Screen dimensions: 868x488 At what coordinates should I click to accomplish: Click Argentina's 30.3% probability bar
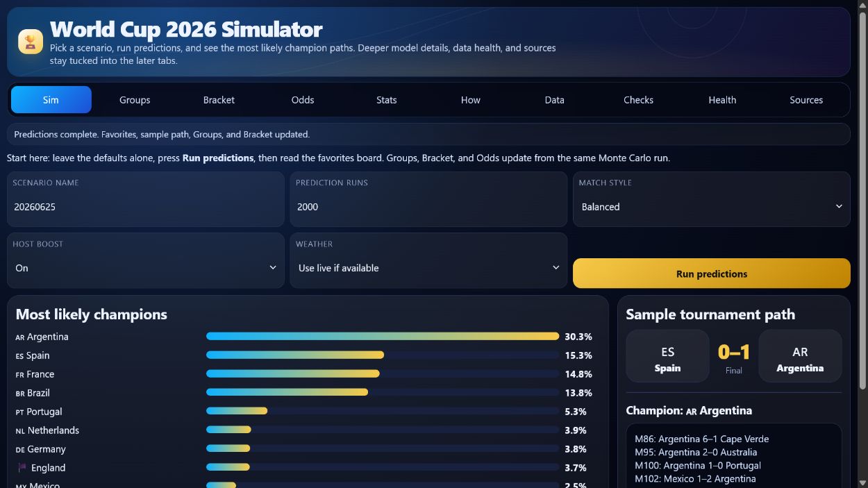point(383,337)
